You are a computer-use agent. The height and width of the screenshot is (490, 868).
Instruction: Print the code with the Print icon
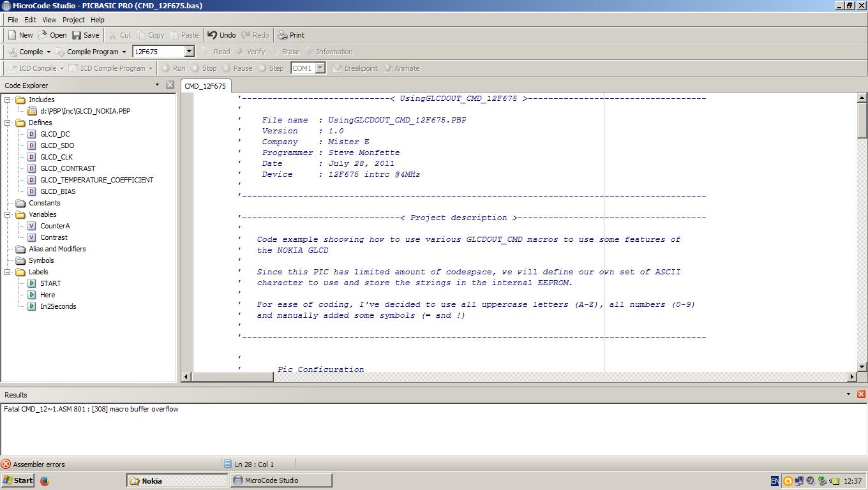tap(283, 35)
